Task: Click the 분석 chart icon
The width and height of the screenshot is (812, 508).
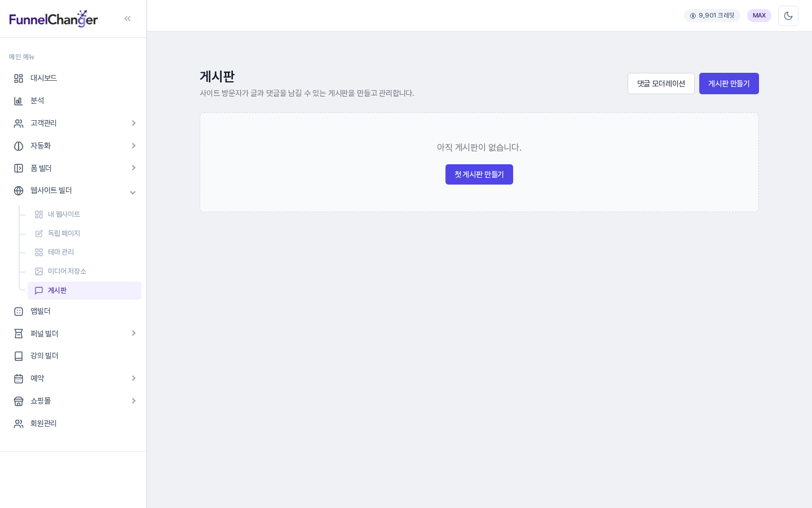Action: [19, 101]
